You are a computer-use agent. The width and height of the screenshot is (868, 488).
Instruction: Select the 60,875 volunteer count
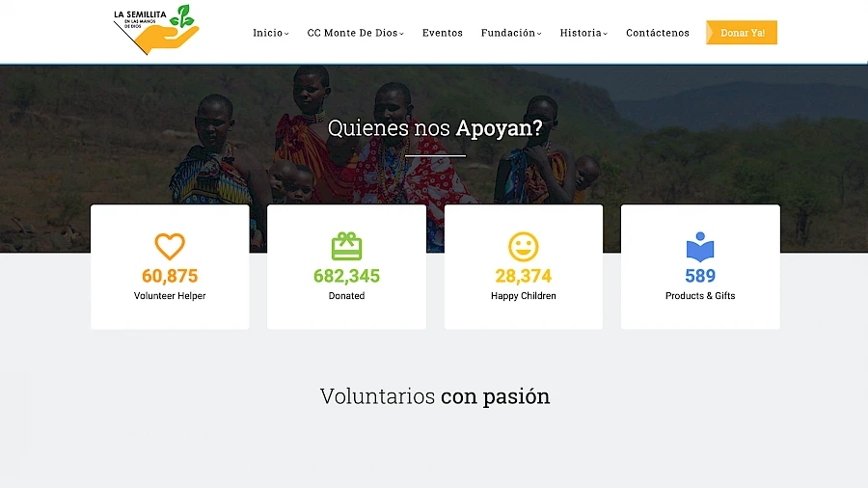[x=170, y=276]
